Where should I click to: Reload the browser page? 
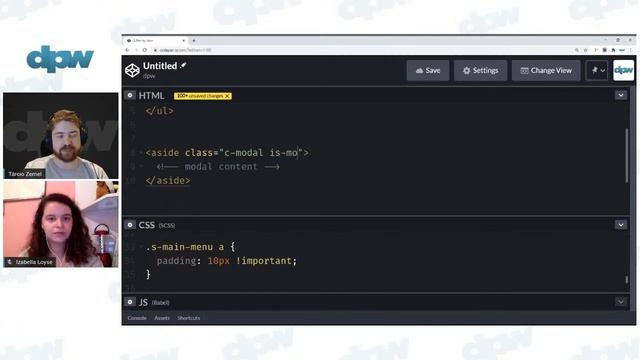[x=144, y=50]
